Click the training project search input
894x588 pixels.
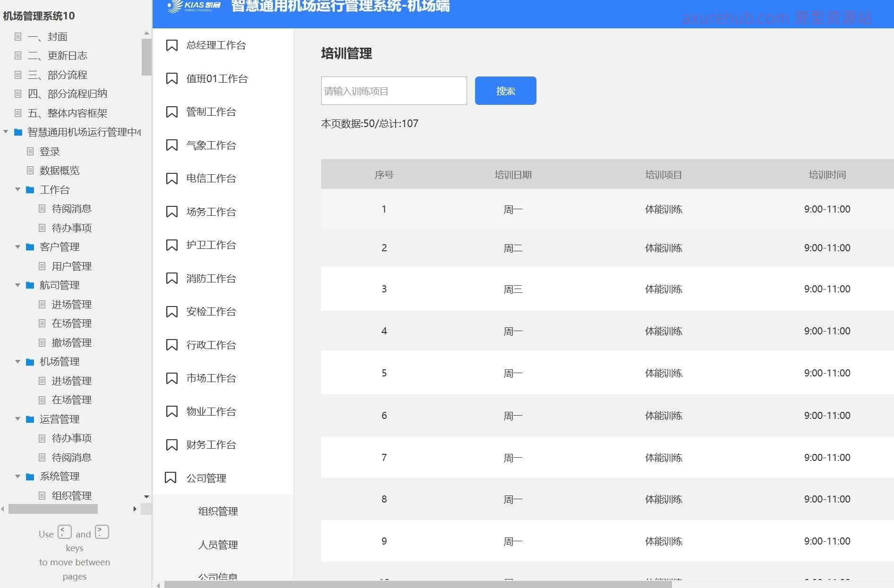pos(393,91)
